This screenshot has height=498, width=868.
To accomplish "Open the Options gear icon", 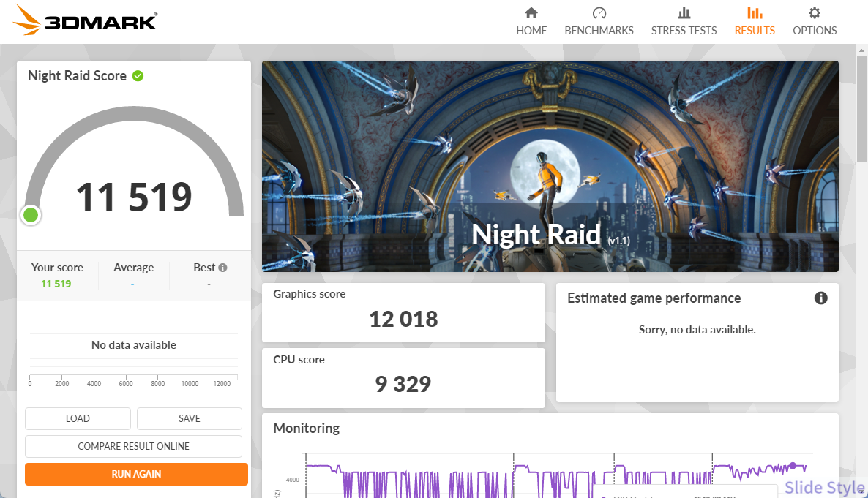I will pyautogui.click(x=815, y=13).
